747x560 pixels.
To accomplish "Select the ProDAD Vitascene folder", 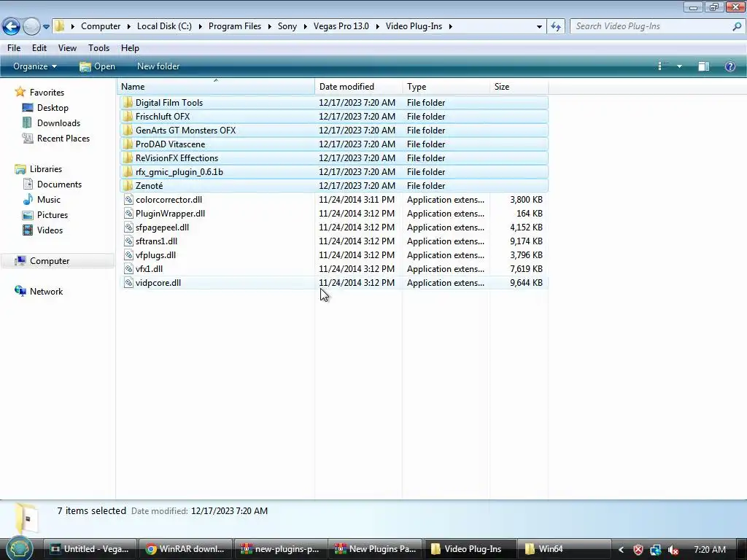I will click(333, 144).
